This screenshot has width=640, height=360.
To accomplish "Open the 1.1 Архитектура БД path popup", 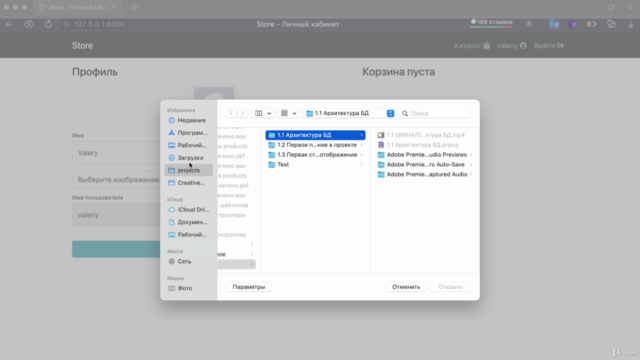I will coord(349,113).
